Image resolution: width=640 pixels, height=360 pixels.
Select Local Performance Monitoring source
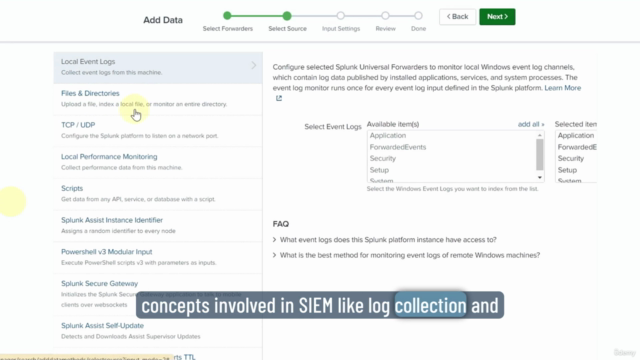click(158, 162)
